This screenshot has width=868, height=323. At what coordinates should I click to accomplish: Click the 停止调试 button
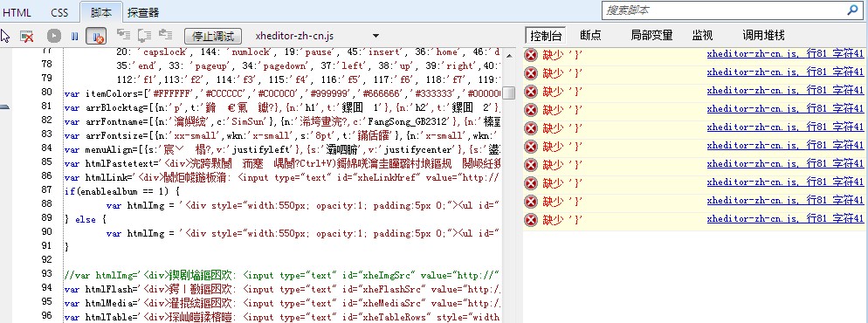213,37
